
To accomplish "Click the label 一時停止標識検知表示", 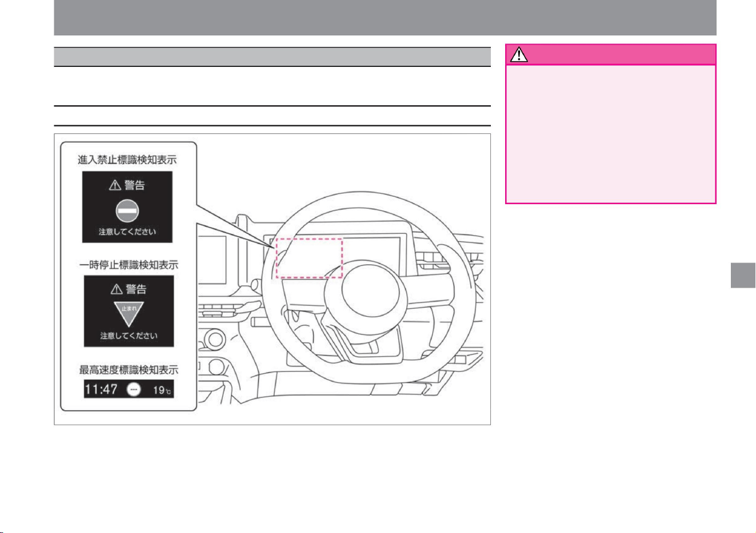I will 129,265.
